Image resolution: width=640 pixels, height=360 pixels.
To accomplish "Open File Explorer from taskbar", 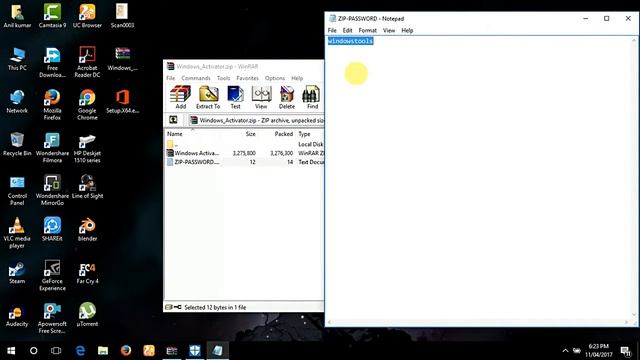I will click(103, 351).
